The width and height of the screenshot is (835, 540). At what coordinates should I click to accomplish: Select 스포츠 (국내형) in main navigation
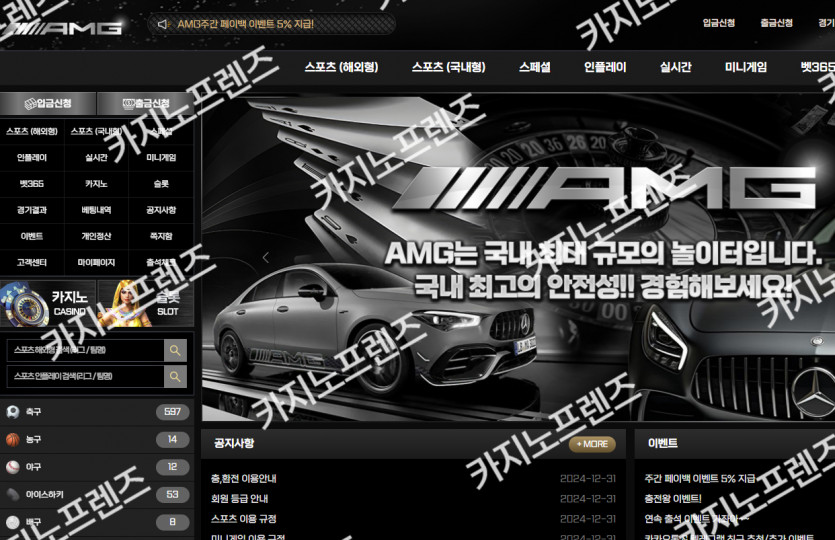tap(448, 67)
